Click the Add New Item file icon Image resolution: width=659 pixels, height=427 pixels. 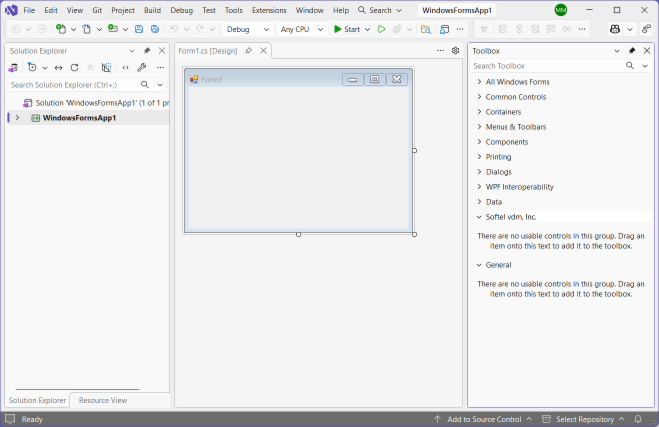[87, 29]
